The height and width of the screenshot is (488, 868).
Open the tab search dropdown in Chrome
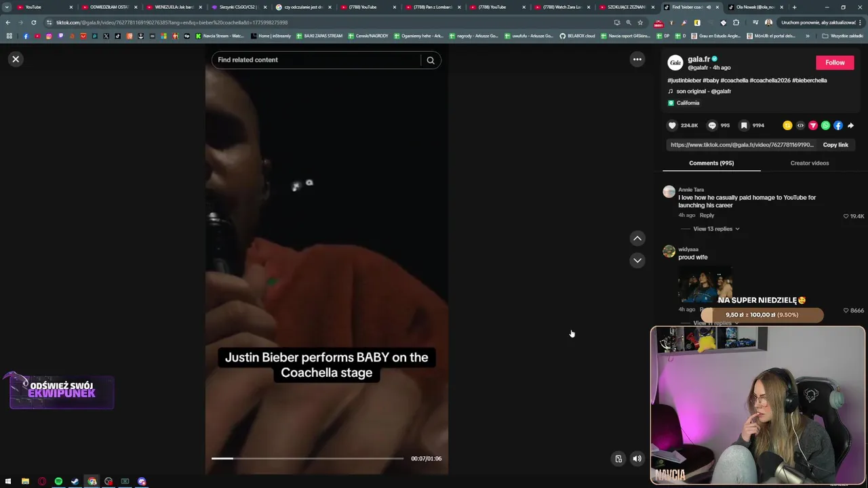(x=7, y=7)
